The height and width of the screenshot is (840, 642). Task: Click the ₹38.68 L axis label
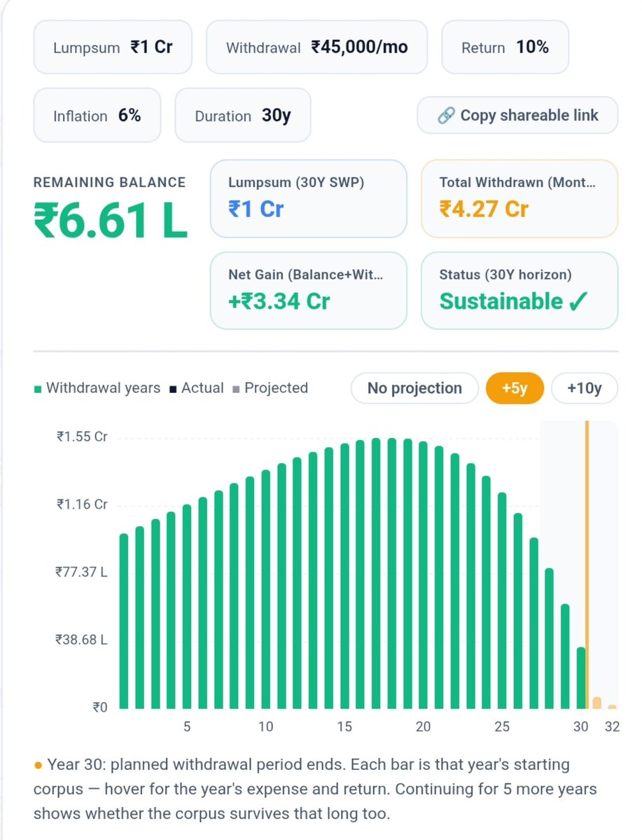(x=81, y=640)
